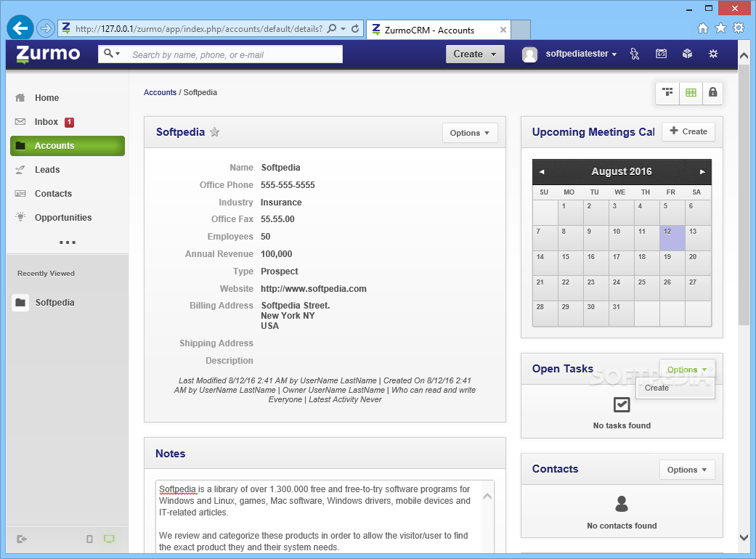Click the browser forward button
The image size is (756, 559).
[45, 28]
